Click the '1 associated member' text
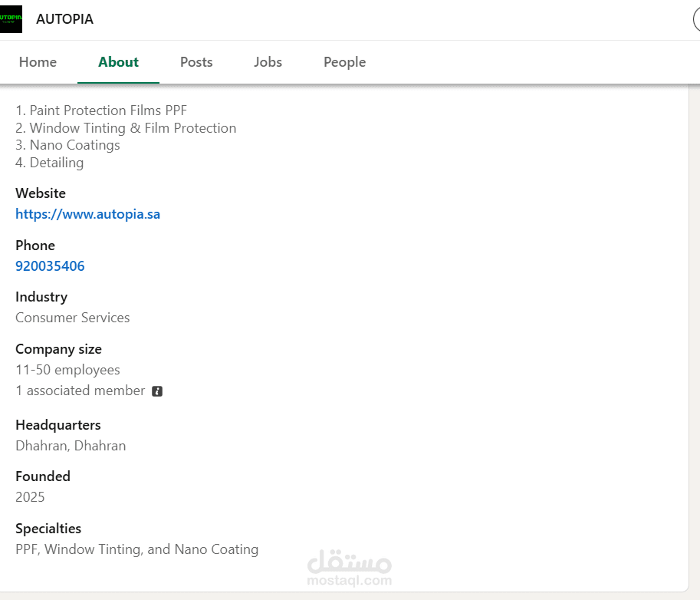This screenshot has height=600, width=700. coord(81,391)
